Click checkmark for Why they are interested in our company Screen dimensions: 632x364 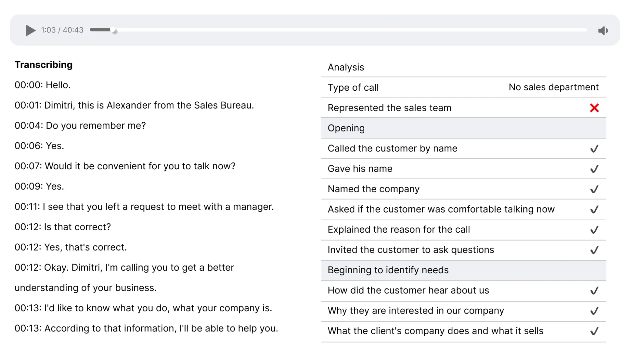594,311
